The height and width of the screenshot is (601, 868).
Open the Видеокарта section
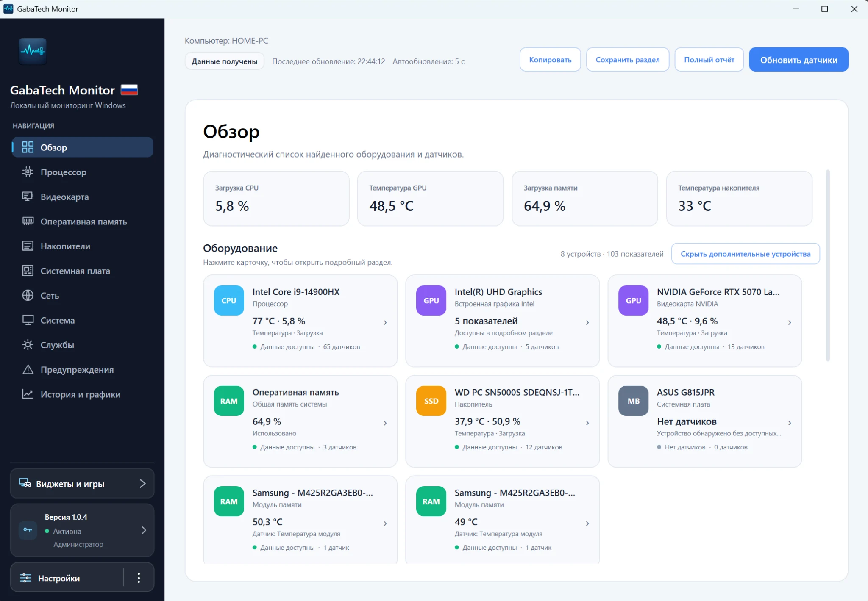pos(82,197)
